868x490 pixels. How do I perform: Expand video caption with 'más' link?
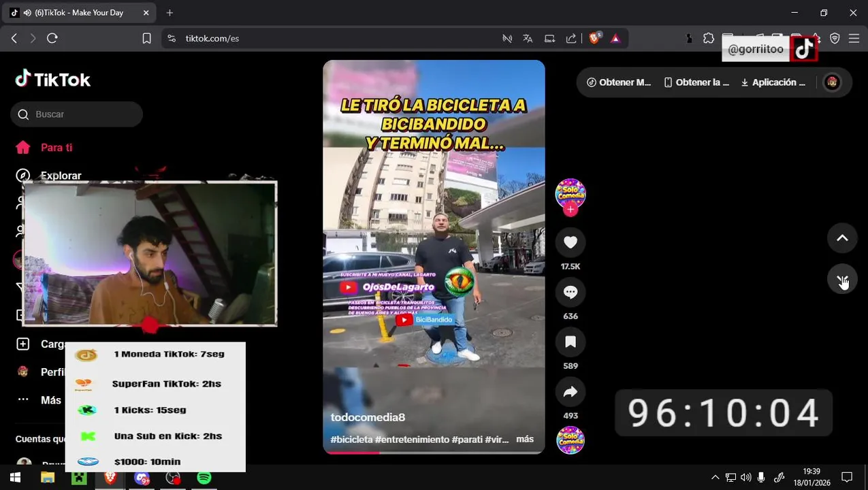[x=525, y=439]
